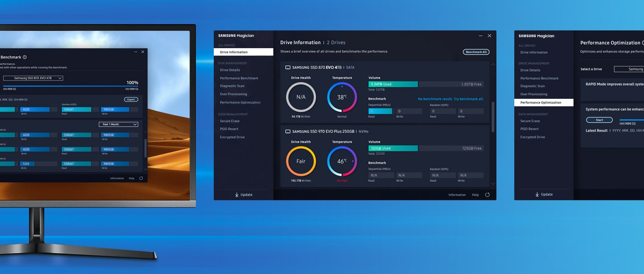The width and height of the screenshot is (644, 274).
Task: Open the Select a Drive combo box
Action: pyautogui.click(x=629, y=69)
